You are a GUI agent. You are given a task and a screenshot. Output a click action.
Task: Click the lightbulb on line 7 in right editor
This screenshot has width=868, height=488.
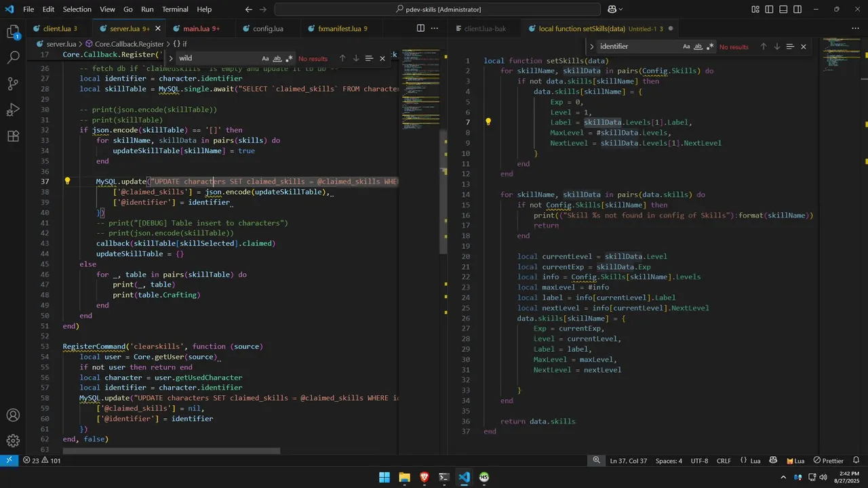point(488,122)
